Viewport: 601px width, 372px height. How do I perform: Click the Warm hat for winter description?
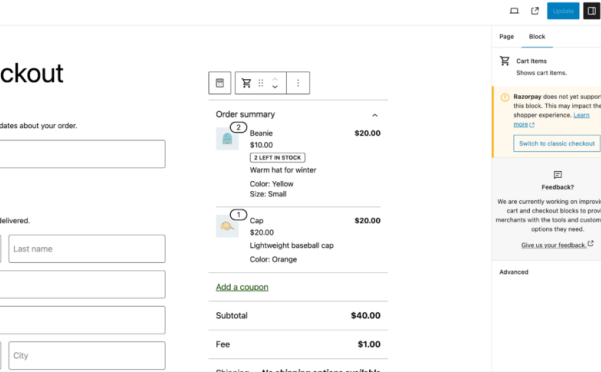(x=283, y=170)
